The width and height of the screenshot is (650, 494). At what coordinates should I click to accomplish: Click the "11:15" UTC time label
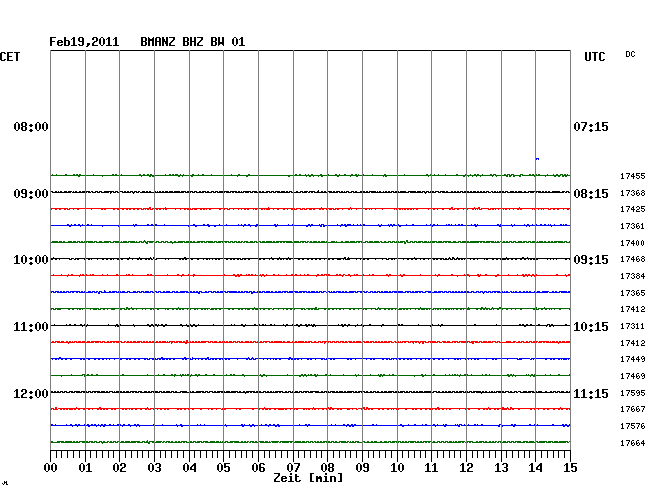(x=591, y=394)
